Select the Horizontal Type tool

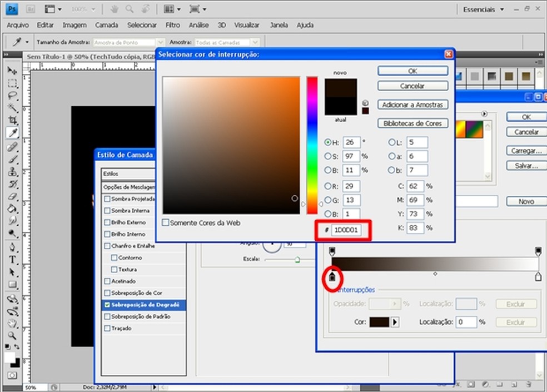(x=12, y=260)
